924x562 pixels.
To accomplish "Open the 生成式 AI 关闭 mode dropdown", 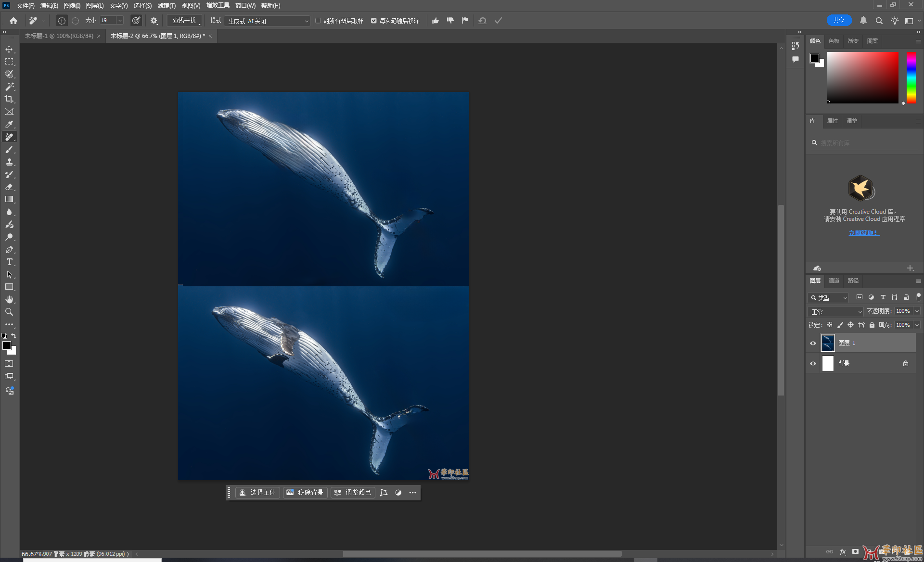I will click(267, 21).
